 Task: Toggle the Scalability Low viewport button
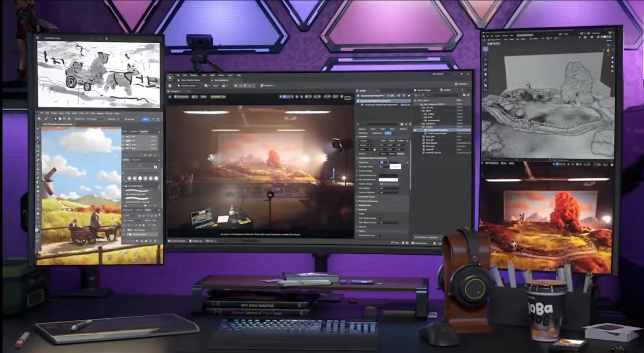click(x=218, y=97)
